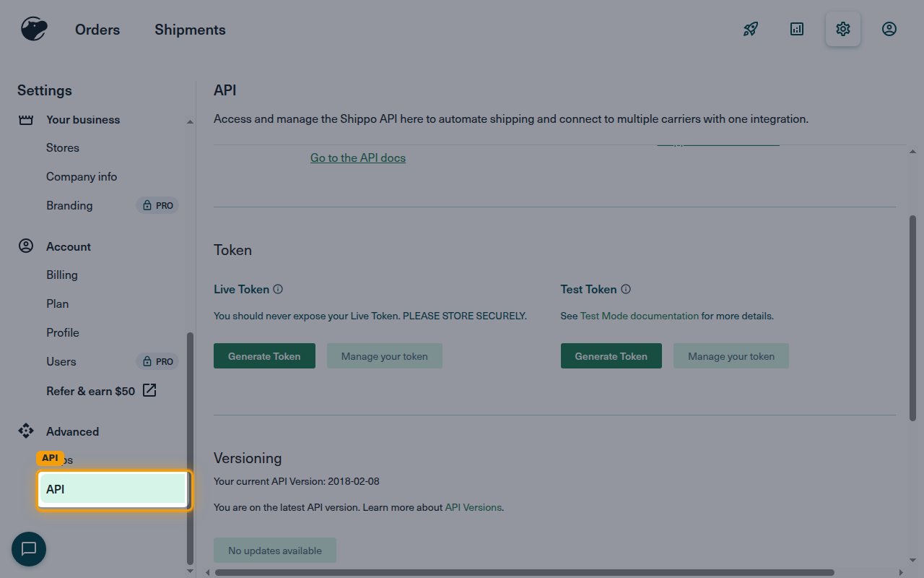
Task: Click the Shippo logo icon
Action: coord(33,30)
